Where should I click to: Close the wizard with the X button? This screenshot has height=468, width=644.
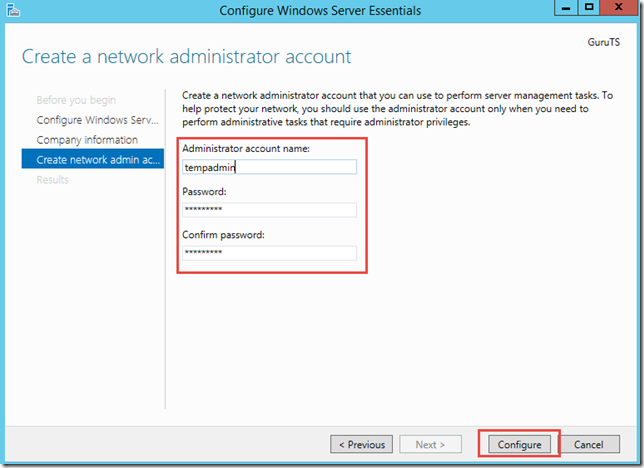pyautogui.click(x=619, y=8)
